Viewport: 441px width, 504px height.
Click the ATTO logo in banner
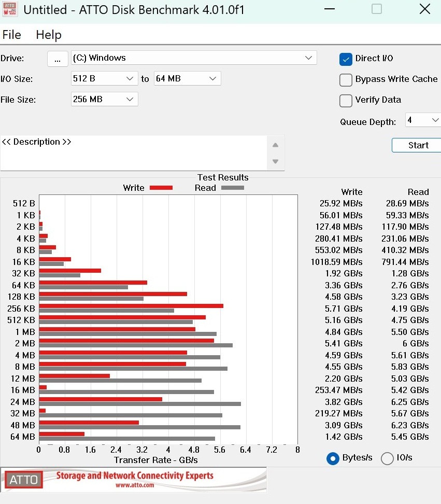(x=23, y=480)
